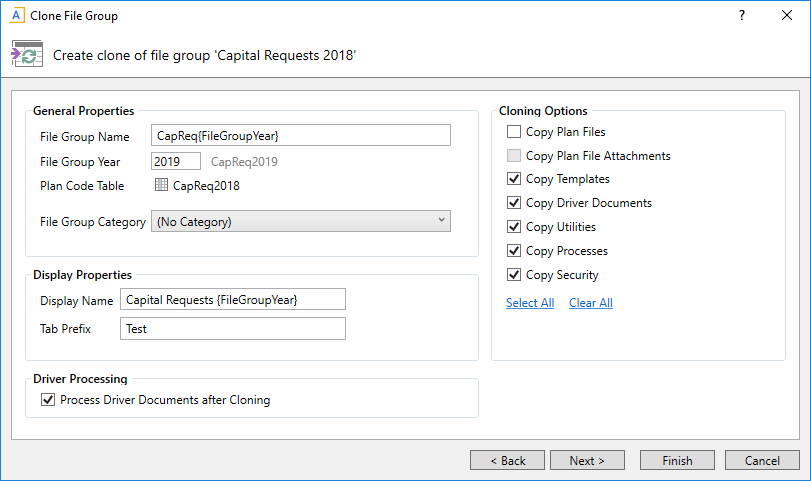Click the Clear All link
The image size is (811, 481).
[x=591, y=303]
